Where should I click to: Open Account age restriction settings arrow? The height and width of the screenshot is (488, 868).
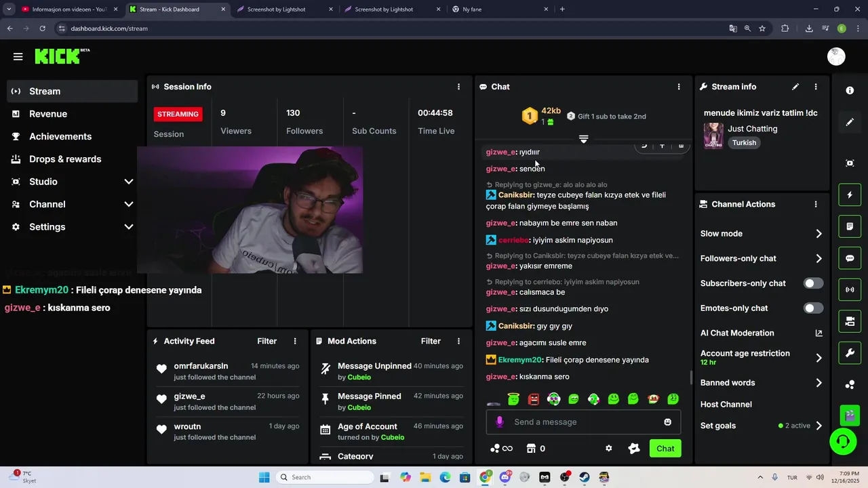(818, 357)
